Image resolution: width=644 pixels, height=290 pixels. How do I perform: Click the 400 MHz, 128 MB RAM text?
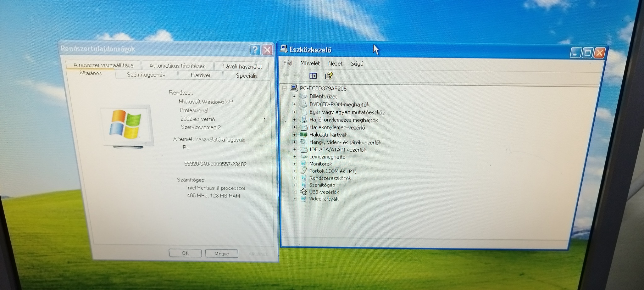[214, 196]
